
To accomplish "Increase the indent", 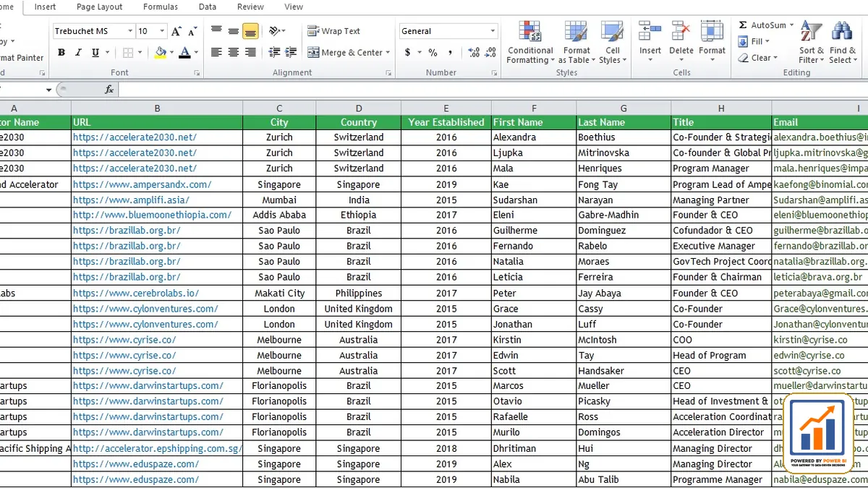I will pyautogui.click(x=292, y=53).
